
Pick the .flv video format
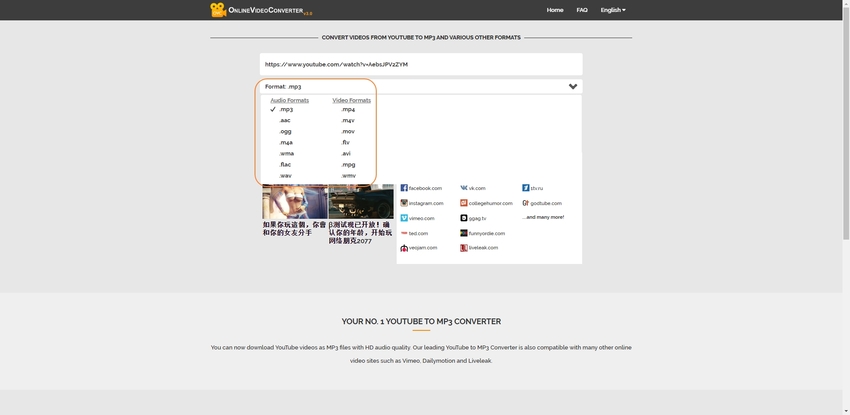pyautogui.click(x=345, y=142)
